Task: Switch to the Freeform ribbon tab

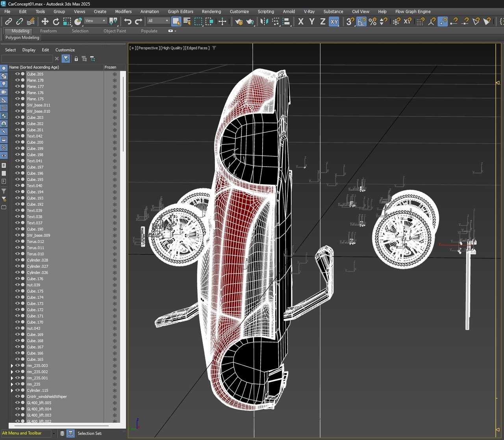Action: [x=48, y=31]
